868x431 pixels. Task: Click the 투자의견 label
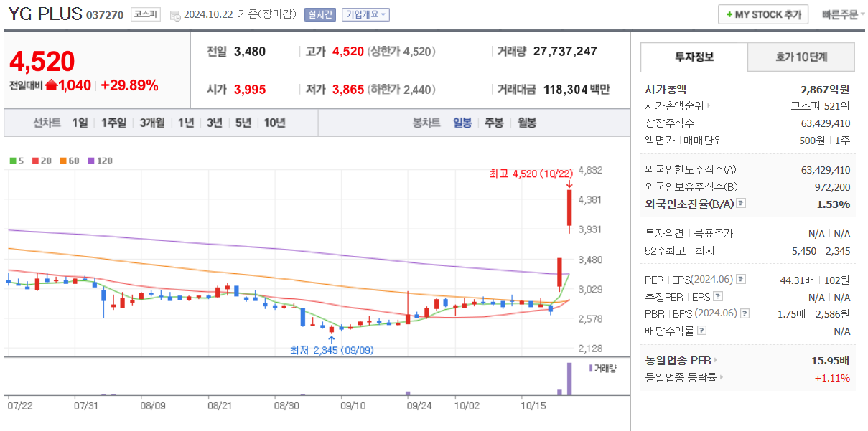tap(664, 233)
